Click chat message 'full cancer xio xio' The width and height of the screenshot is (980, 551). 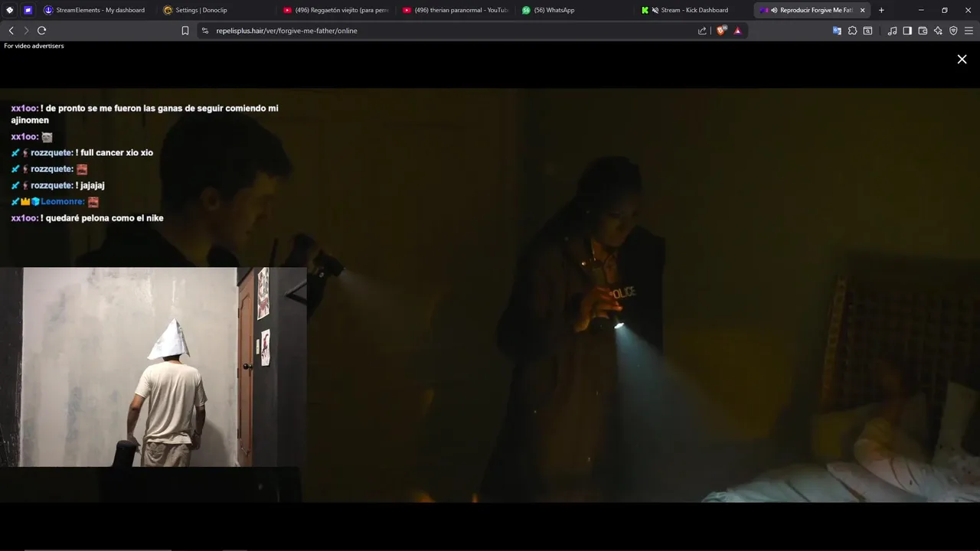(x=115, y=152)
